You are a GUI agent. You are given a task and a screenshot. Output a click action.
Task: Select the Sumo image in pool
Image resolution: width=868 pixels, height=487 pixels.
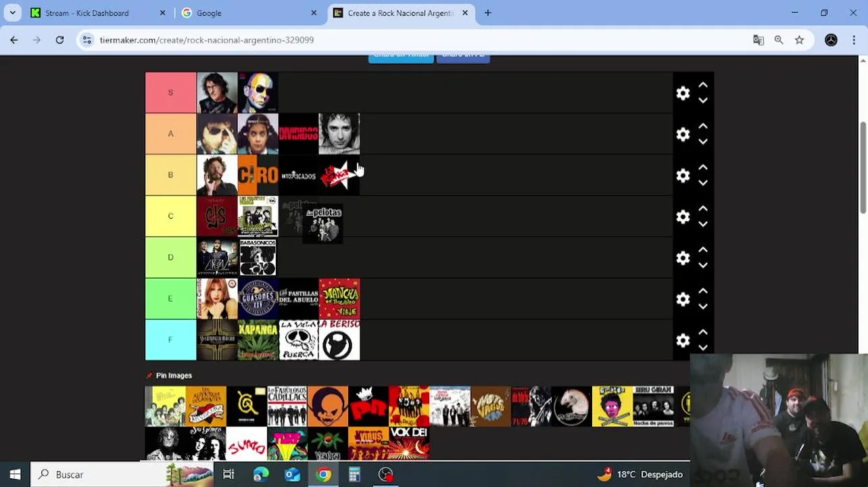click(247, 444)
